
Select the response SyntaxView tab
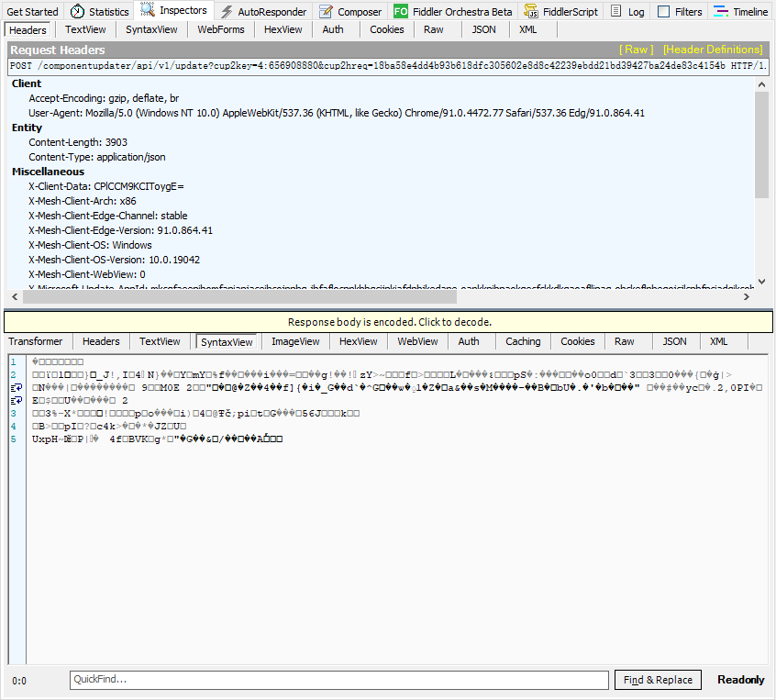227,342
